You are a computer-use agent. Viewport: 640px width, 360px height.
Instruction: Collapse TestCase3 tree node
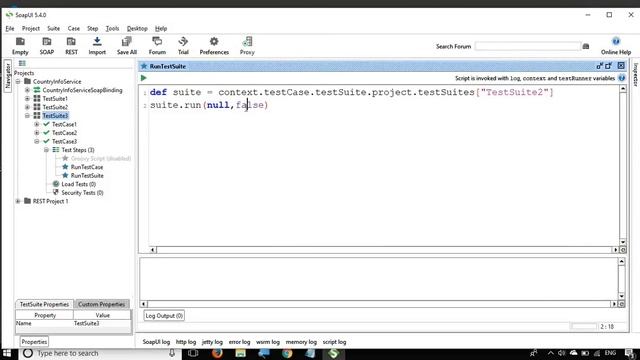(37, 142)
